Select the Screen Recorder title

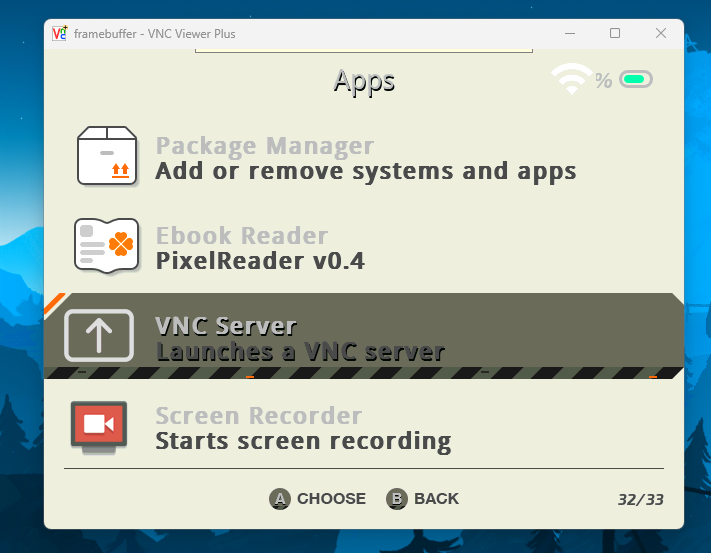tap(259, 416)
